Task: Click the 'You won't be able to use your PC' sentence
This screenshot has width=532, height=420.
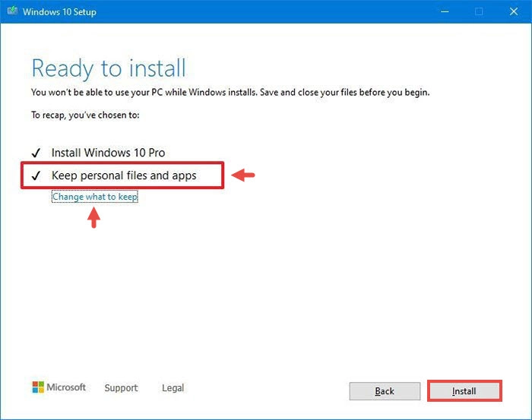Action: pyautogui.click(x=230, y=92)
